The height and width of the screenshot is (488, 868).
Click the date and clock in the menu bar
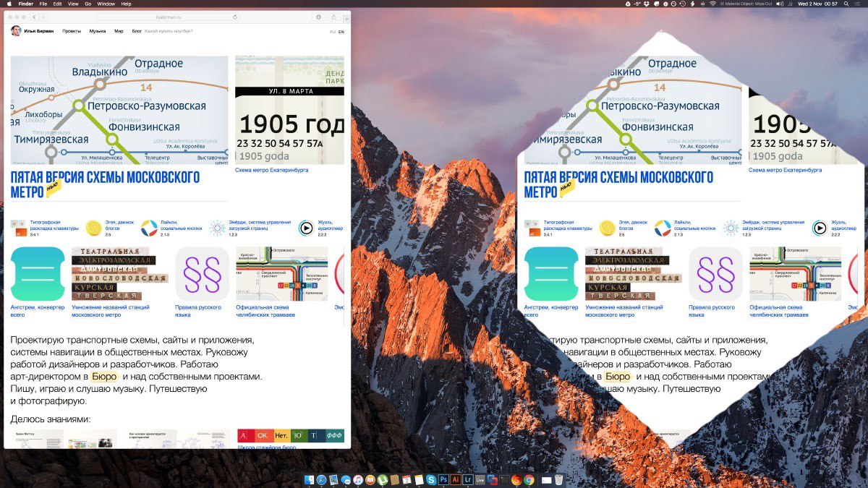pos(817,4)
